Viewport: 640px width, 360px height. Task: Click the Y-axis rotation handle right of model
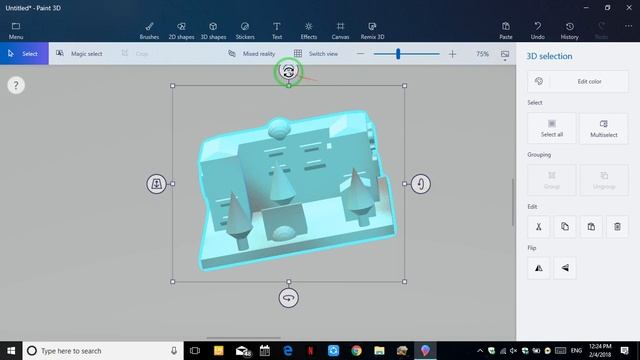click(420, 184)
